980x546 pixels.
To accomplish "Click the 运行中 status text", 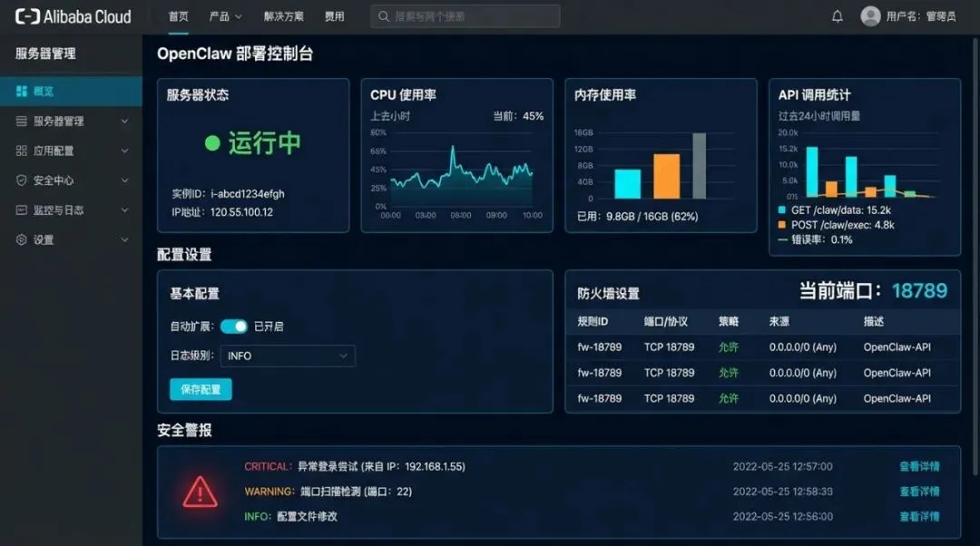I will pos(264,143).
